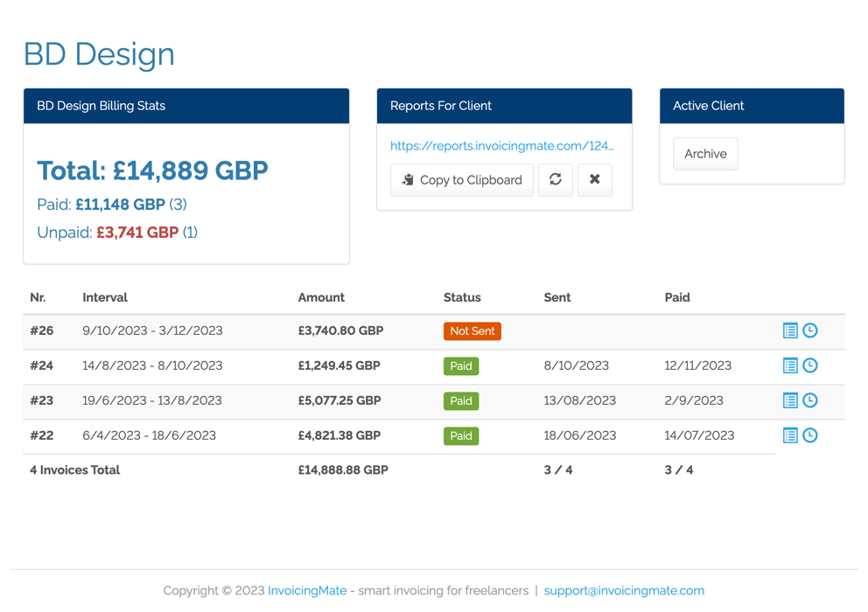The height and width of the screenshot is (612, 868).
Task: Open invoice details for invoice #23
Action: (x=790, y=400)
